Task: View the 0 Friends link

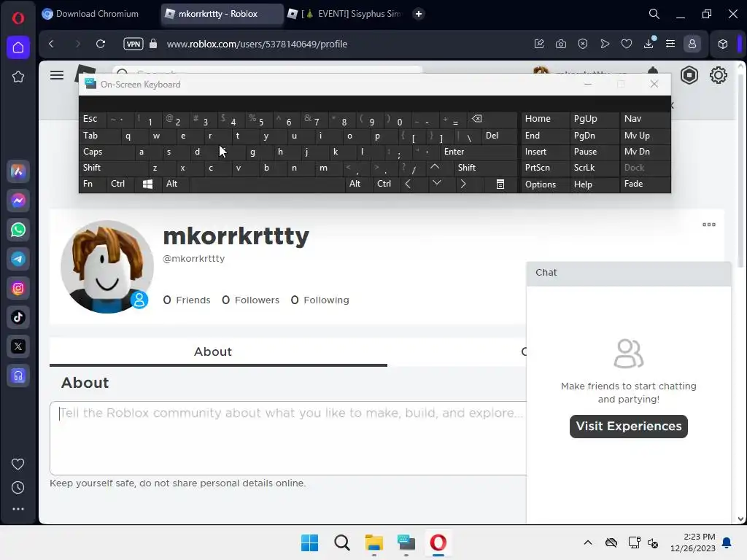Action: point(187,300)
